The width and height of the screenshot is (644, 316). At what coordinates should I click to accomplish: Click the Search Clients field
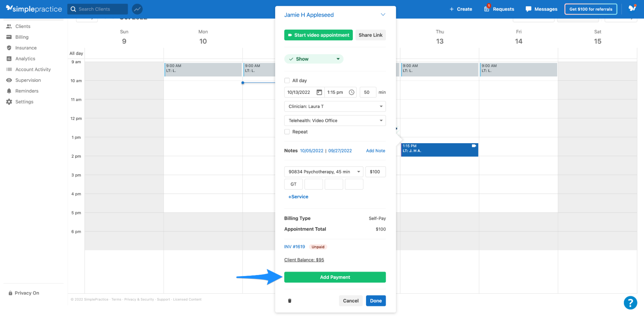click(x=98, y=9)
